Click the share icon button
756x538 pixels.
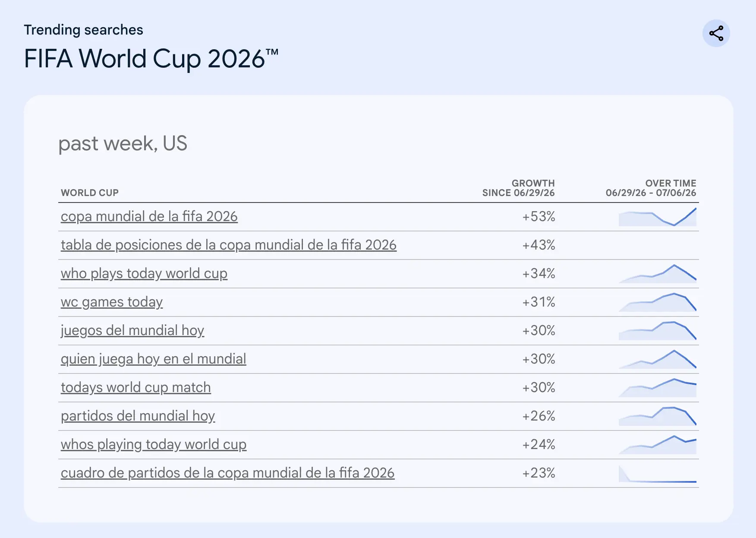[x=716, y=33]
